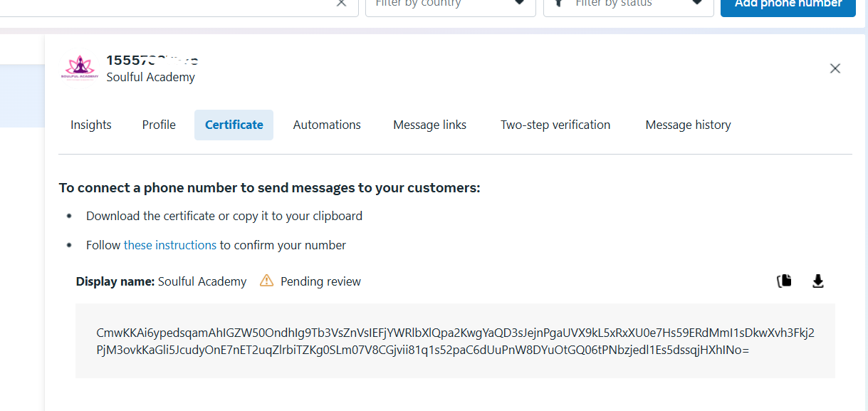
Task: Open the Filter by country dropdown
Action: 451,4
